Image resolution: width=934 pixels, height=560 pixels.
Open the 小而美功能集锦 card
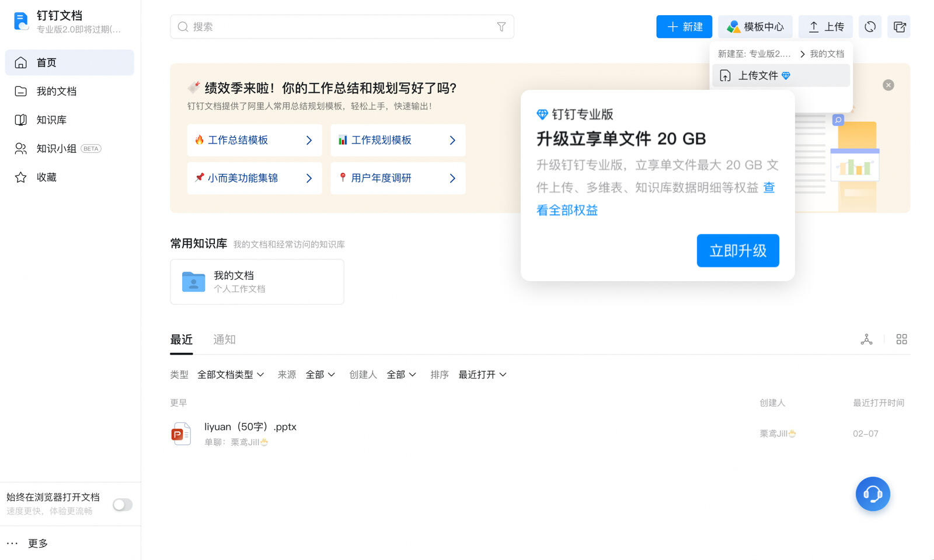(x=255, y=178)
